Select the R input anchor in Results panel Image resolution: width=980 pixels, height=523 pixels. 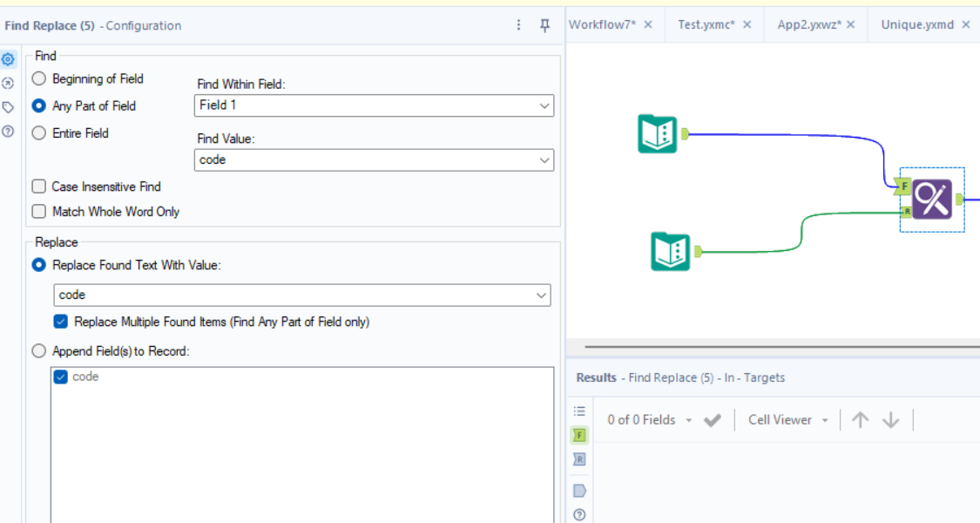pyautogui.click(x=578, y=458)
